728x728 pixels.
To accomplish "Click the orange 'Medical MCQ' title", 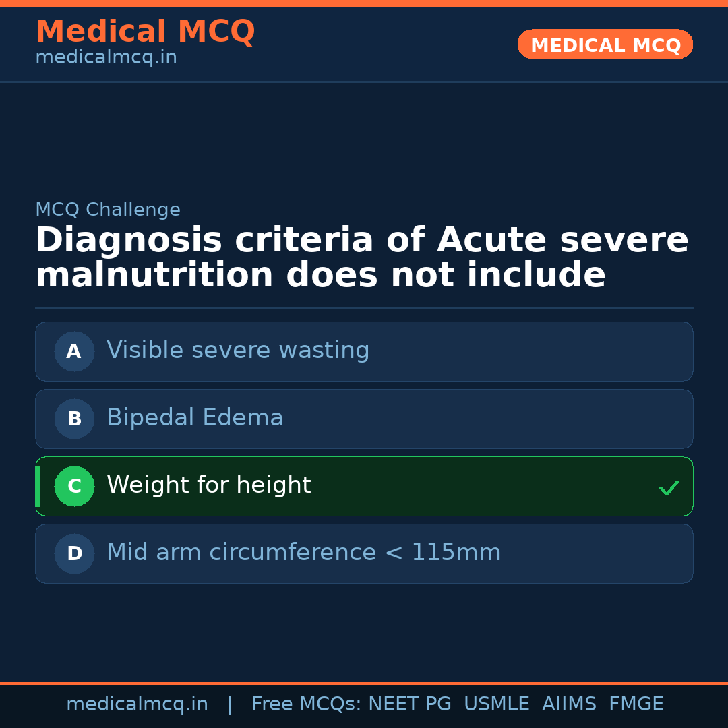I will pyautogui.click(x=145, y=32).
